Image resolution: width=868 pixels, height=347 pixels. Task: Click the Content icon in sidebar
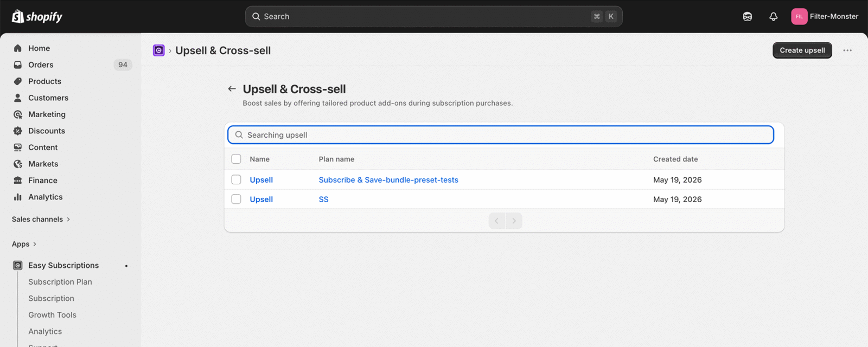18,147
